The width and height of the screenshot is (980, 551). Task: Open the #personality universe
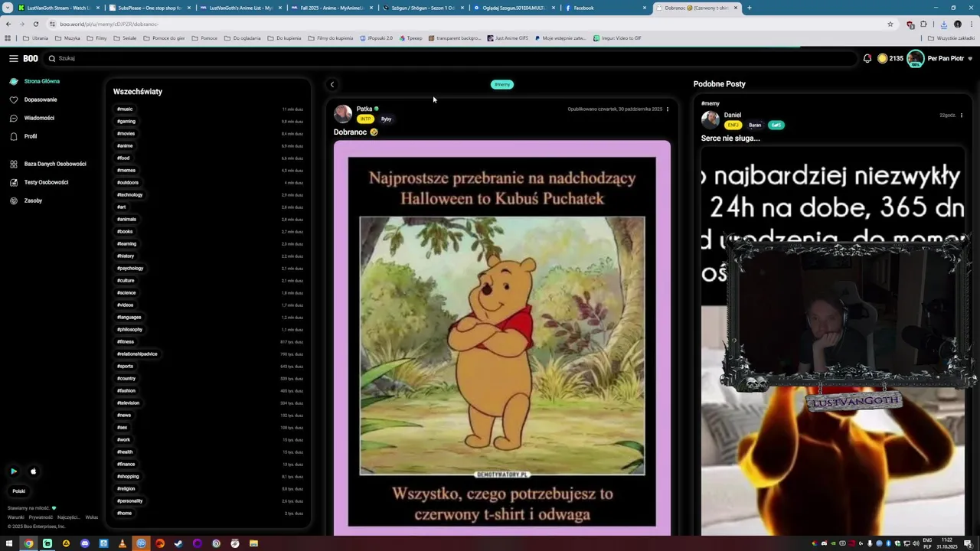(130, 500)
